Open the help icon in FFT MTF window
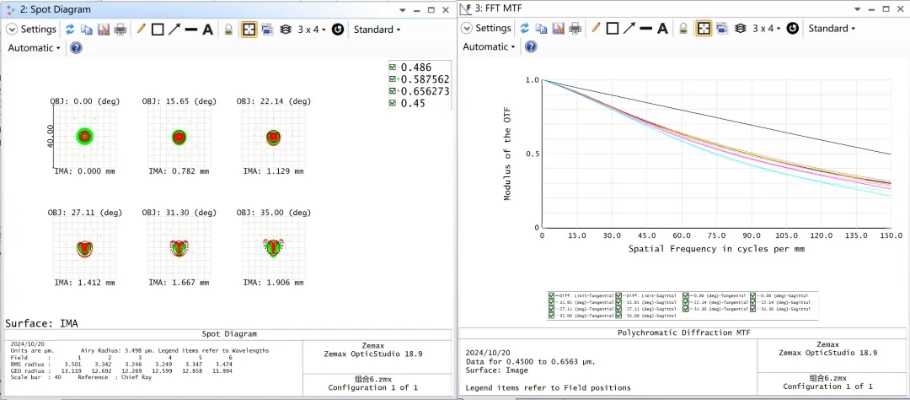The height and width of the screenshot is (400, 910). [x=531, y=47]
